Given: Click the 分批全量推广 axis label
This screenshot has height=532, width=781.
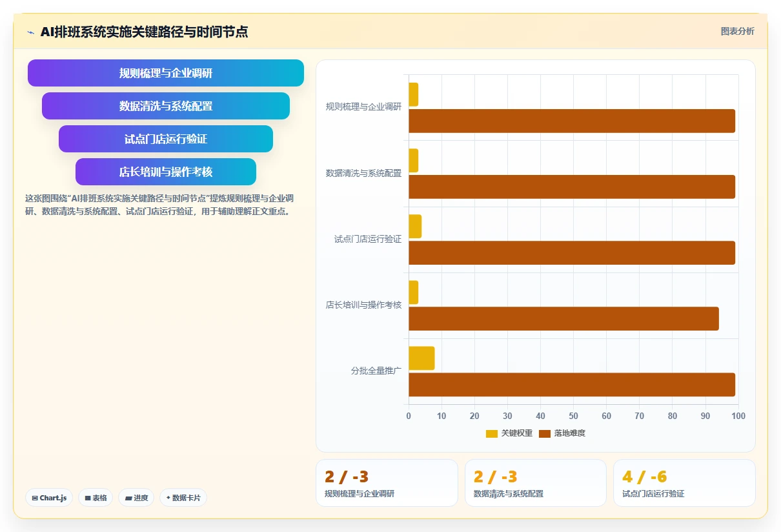Looking at the screenshot, I should click(x=376, y=371).
